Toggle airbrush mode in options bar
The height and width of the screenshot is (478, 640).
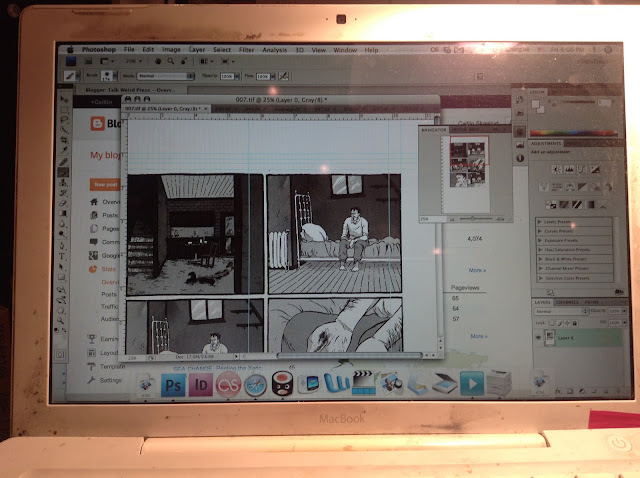click(284, 76)
